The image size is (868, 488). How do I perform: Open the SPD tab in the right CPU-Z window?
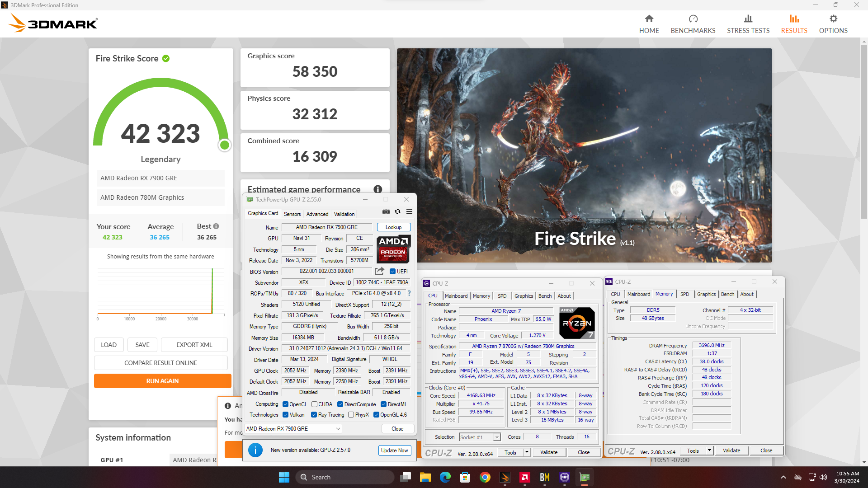click(x=684, y=294)
